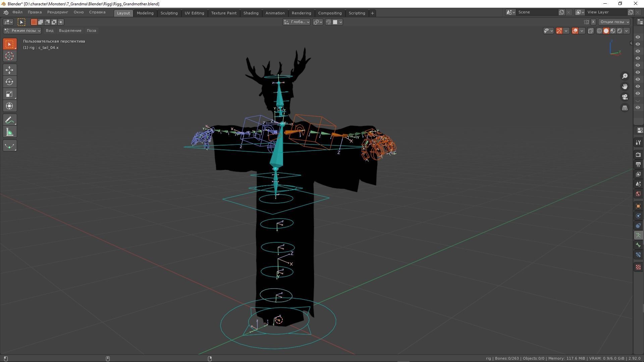Open Object Data Properties armature tab
The width and height of the screenshot is (644, 362).
638,235
